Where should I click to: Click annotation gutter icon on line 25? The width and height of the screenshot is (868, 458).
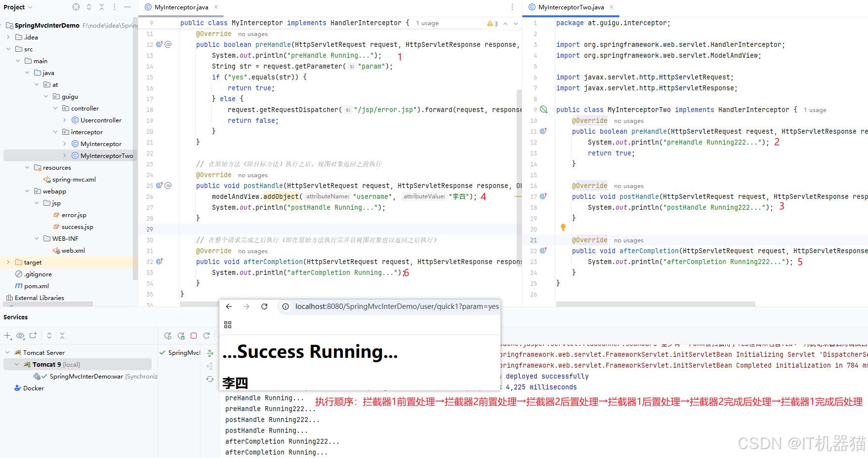click(x=168, y=185)
